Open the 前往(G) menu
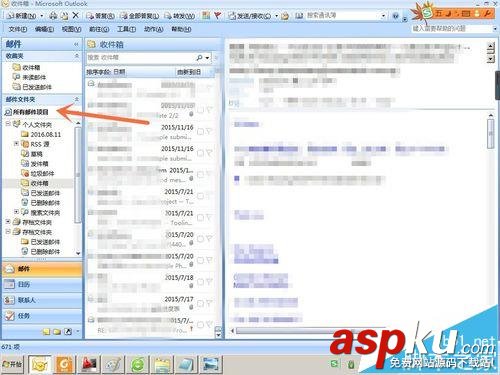500x375 pixels. [99, 29]
